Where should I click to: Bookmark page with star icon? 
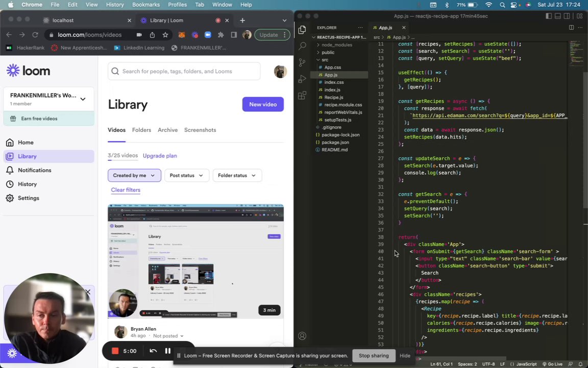(165, 35)
